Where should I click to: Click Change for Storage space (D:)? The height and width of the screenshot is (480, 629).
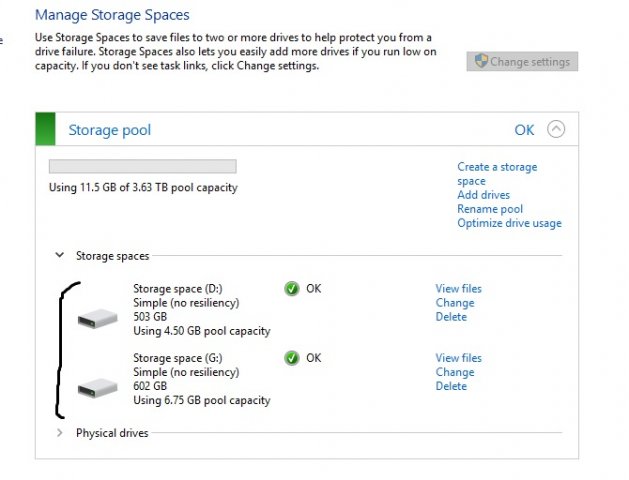pyautogui.click(x=455, y=303)
